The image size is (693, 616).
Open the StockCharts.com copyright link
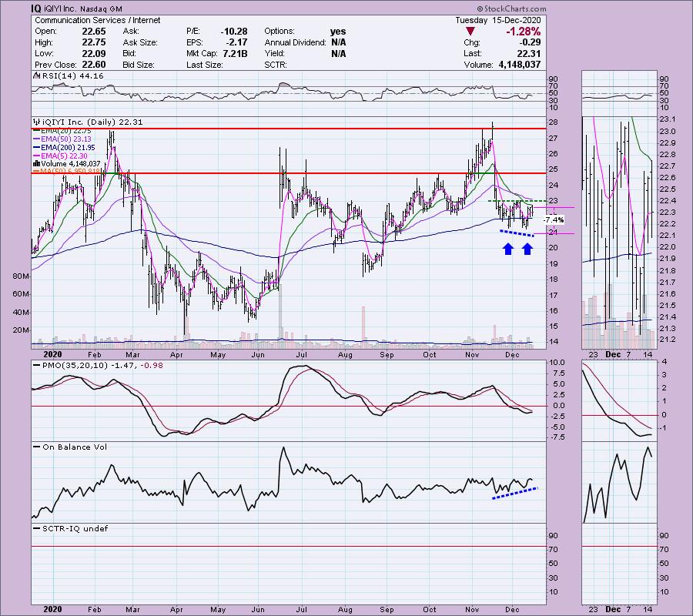coord(511,8)
